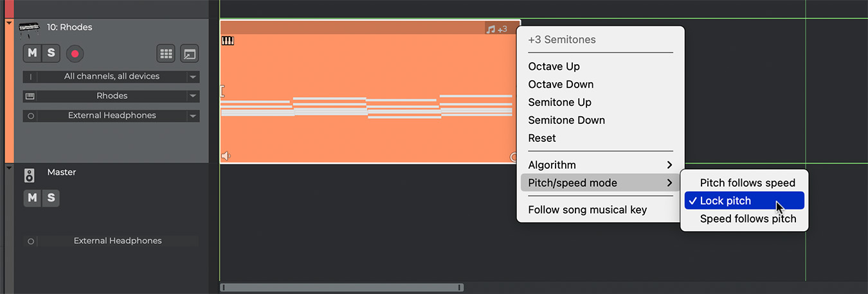Click the piano keys icon on the clip

point(228,40)
